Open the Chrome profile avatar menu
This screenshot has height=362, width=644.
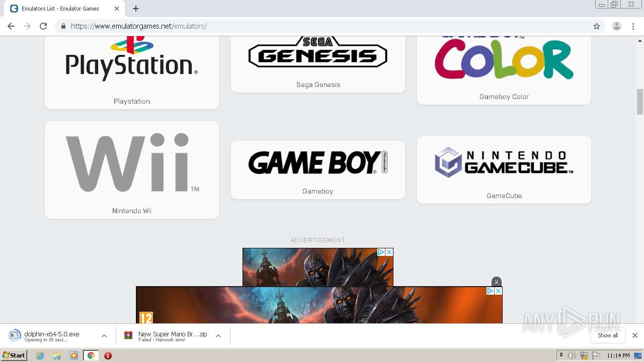pyautogui.click(x=616, y=26)
